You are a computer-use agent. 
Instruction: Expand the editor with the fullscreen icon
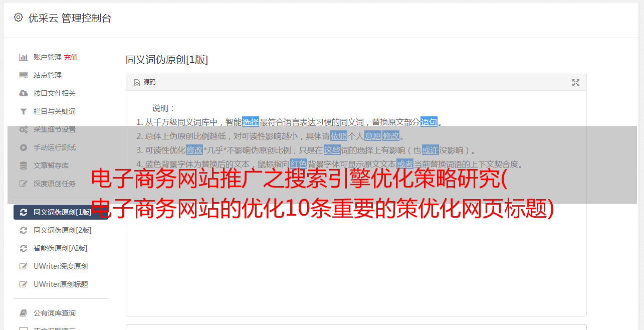tap(576, 83)
